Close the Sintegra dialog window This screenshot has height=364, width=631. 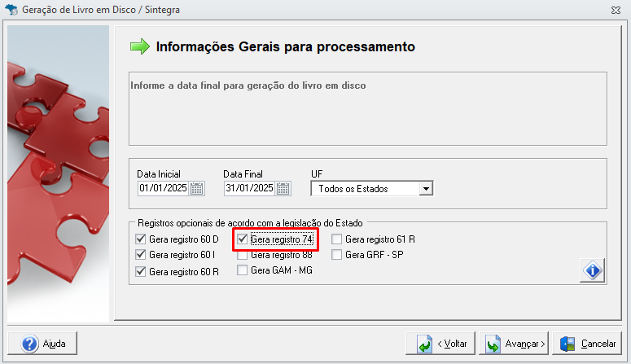[616, 10]
